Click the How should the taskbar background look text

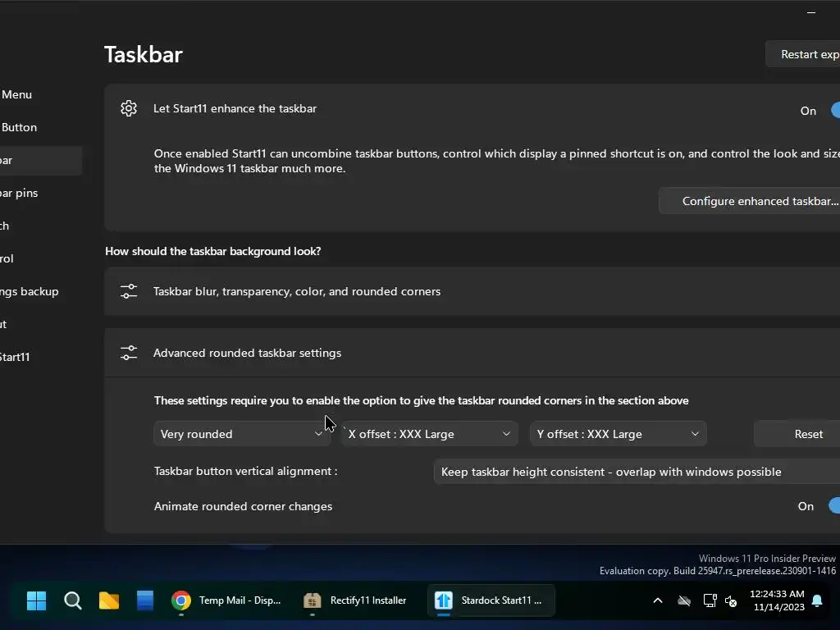pos(212,251)
